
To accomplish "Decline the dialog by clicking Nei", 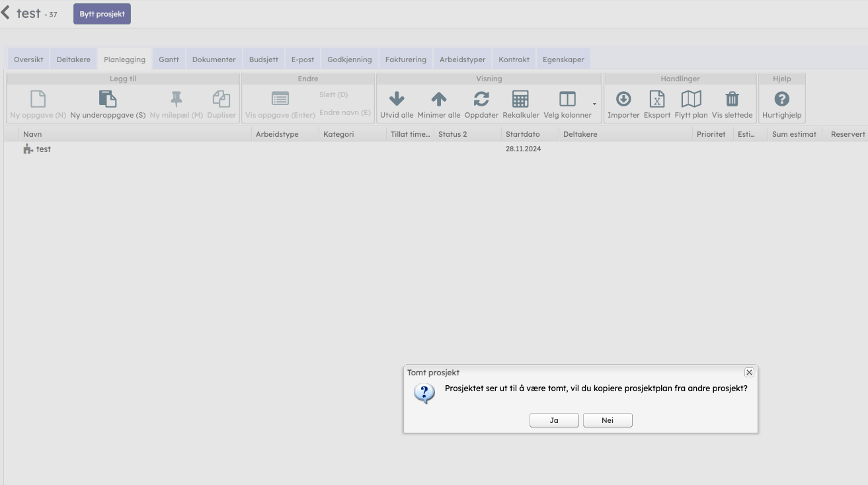I will tap(608, 420).
